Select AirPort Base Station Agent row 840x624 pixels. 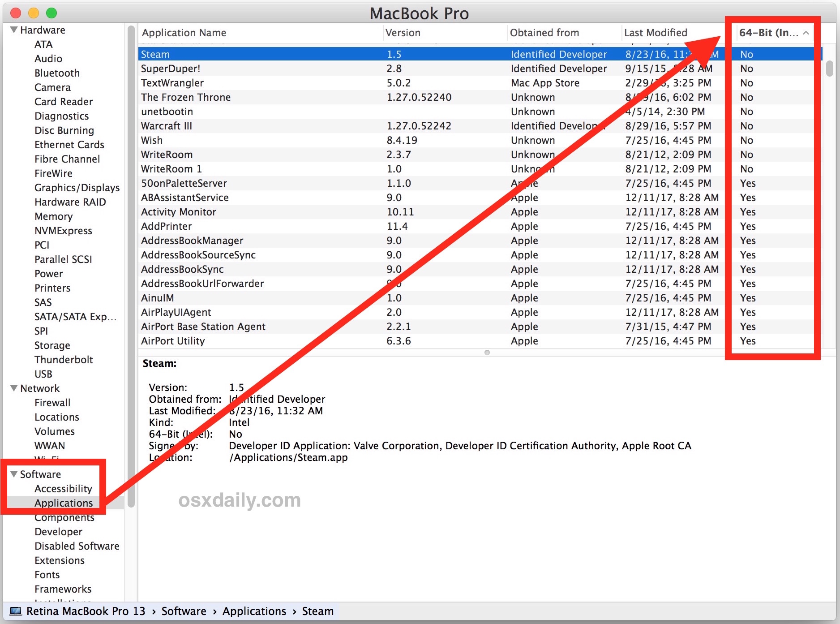coord(480,327)
